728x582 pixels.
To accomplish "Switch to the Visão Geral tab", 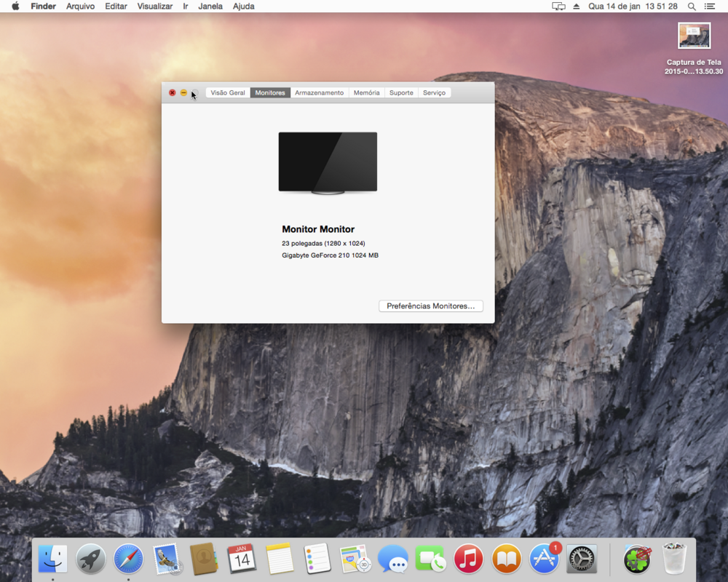I will coord(228,93).
